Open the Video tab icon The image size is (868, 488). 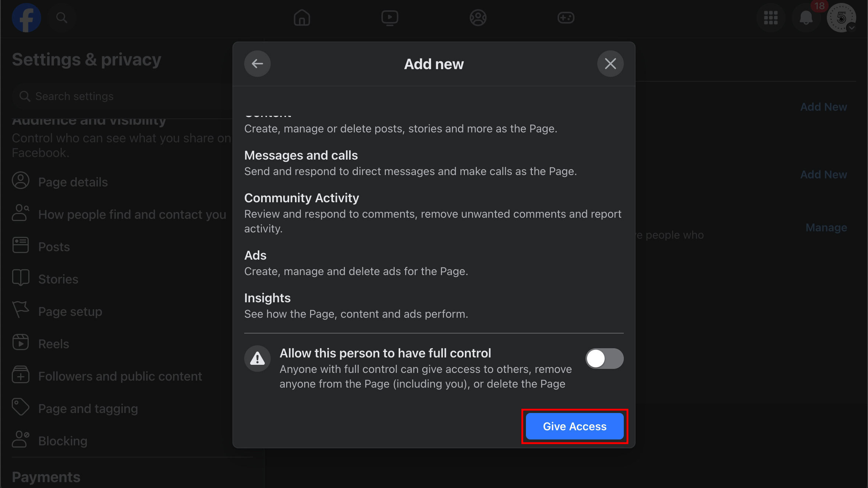click(x=389, y=18)
